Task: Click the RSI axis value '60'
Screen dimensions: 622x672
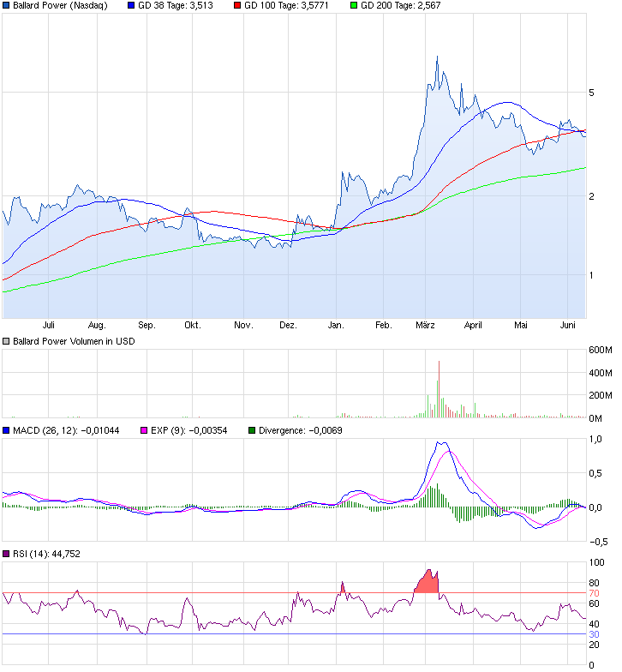Action: click(x=594, y=603)
